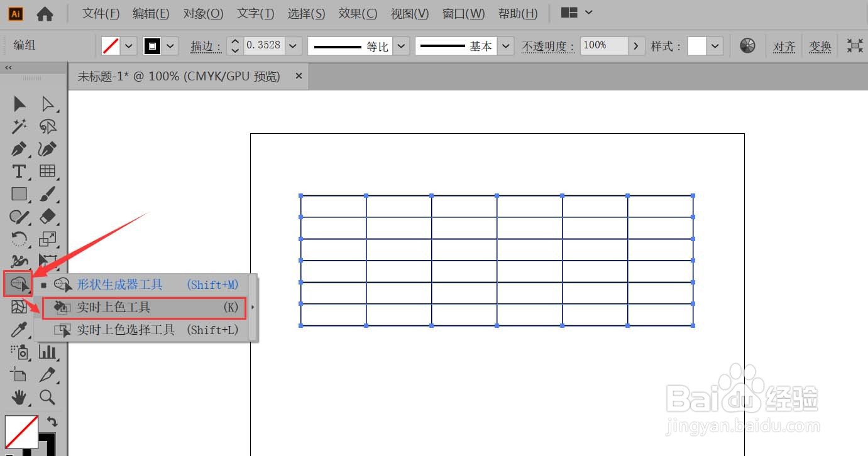Choose 实时上色工具 from the flyout
Viewport: 868px width, 456px height.
point(146,307)
